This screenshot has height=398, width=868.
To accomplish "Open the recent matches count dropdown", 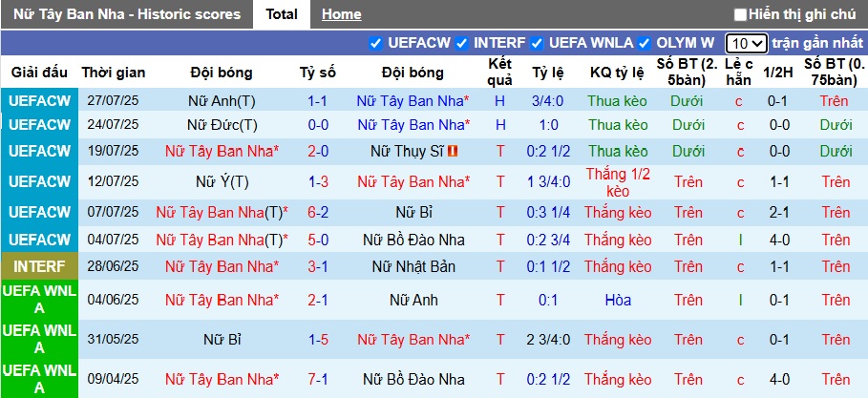I will tap(745, 43).
